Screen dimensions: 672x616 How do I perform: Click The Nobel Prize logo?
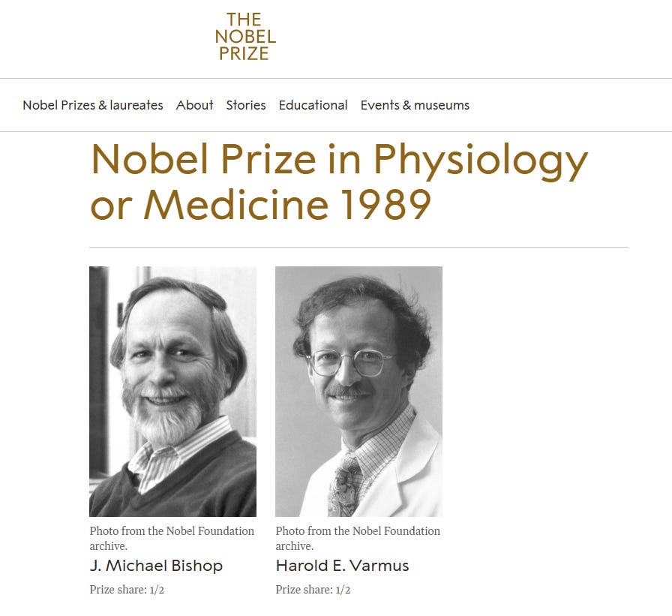pos(245,37)
